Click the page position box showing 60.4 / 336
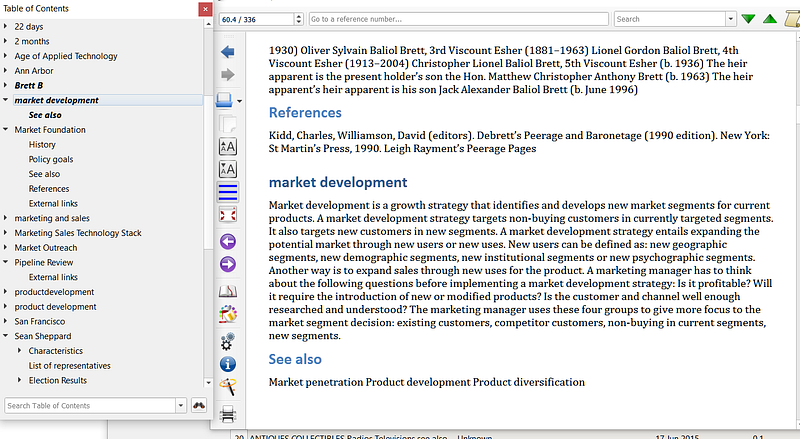The height and width of the screenshot is (439, 800). (x=257, y=19)
